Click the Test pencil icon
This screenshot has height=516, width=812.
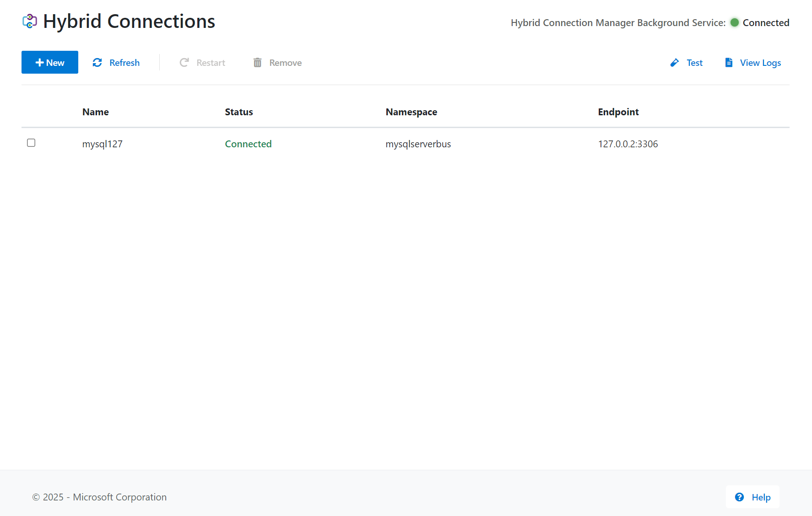point(675,63)
